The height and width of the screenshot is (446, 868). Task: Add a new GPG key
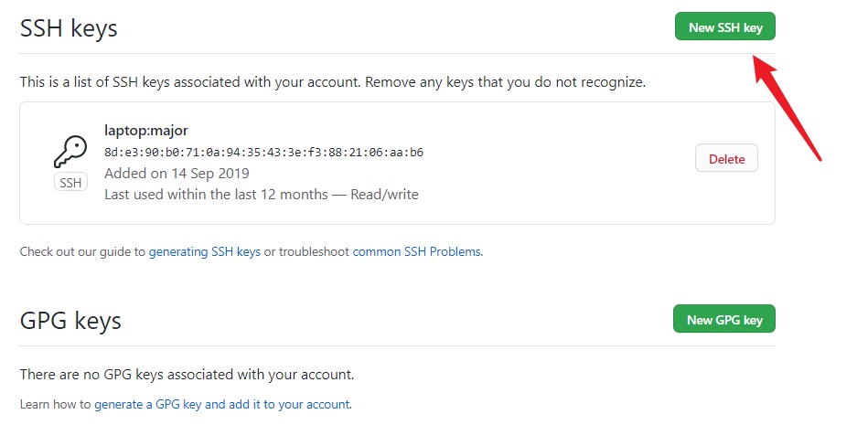[x=724, y=319]
